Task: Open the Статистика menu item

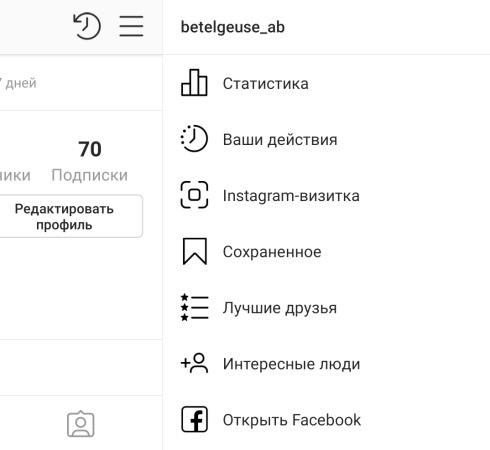Action: 326,83
